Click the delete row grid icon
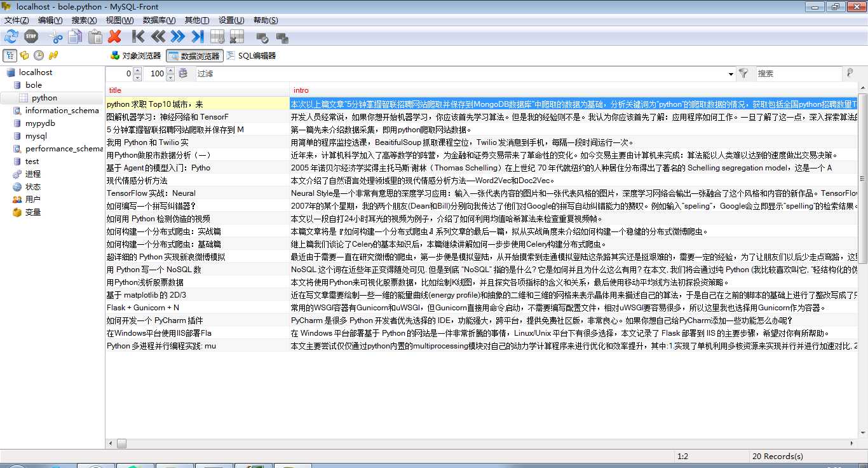Viewport: 868px width, 468px height. (x=237, y=36)
